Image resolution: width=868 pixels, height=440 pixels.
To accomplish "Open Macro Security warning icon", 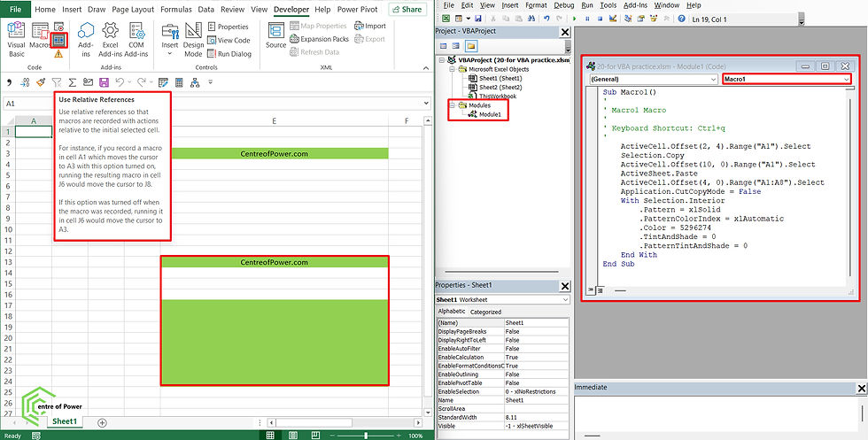I will 58,54.
